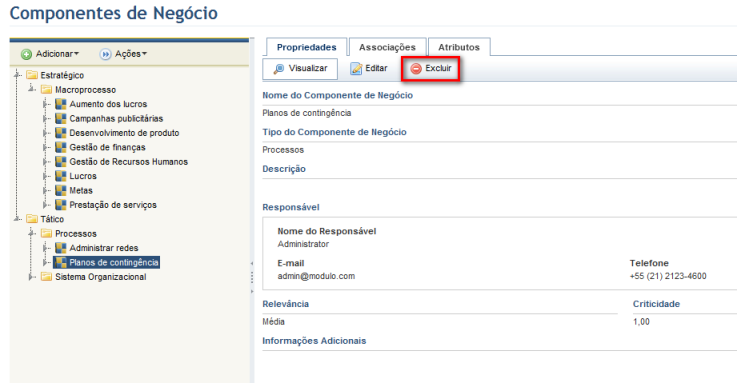The image size is (737, 383).
Task: Click the Processos folder icon
Action: (x=47, y=234)
